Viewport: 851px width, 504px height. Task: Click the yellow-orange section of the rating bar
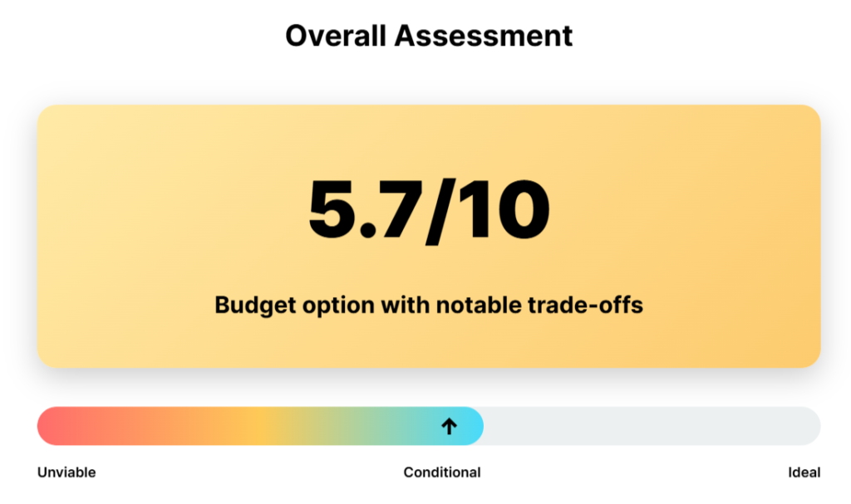point(249,426)
